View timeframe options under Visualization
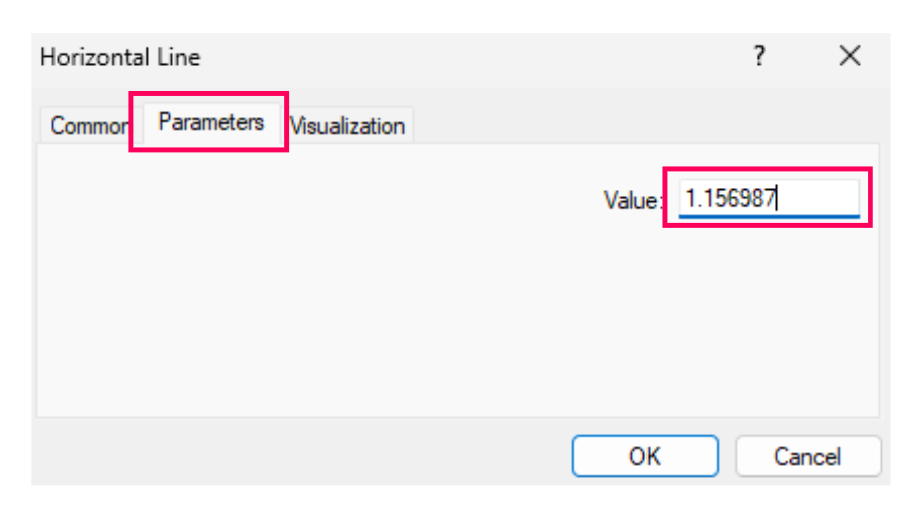 click(x=348, y=126)
